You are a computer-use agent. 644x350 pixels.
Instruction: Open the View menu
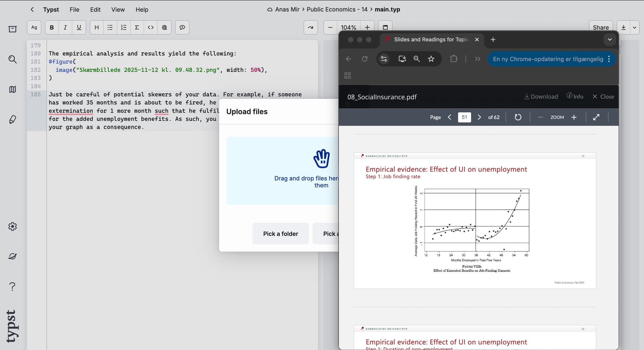pos(118,9)
